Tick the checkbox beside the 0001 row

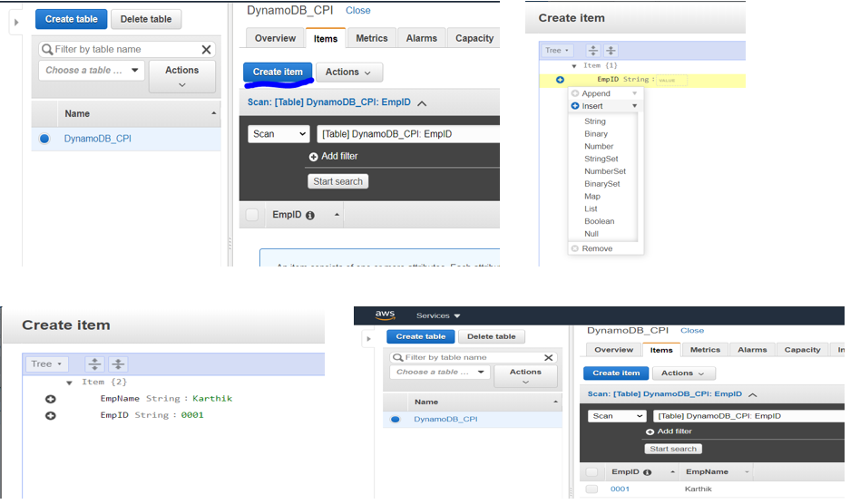591,489
